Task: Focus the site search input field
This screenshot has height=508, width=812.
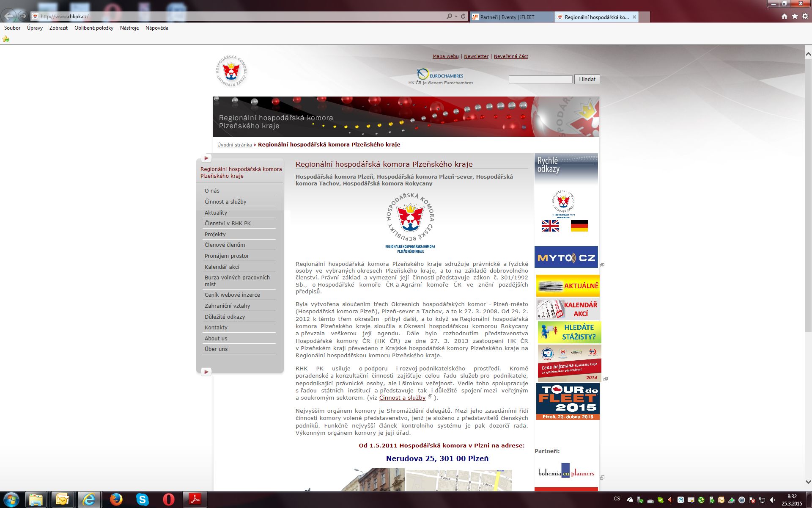Action: point(540,79)
